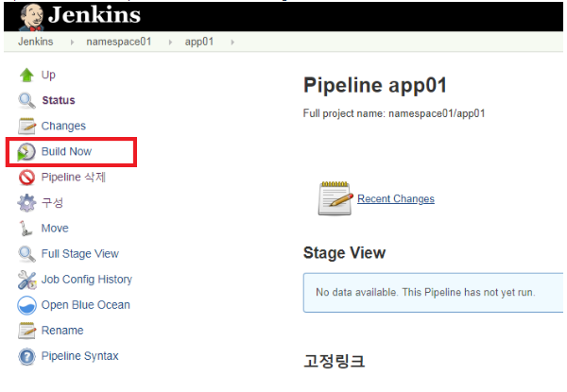Click the Status magnifier icon
The height and width of the screenshot is (392, 567).
pos(26,100)
